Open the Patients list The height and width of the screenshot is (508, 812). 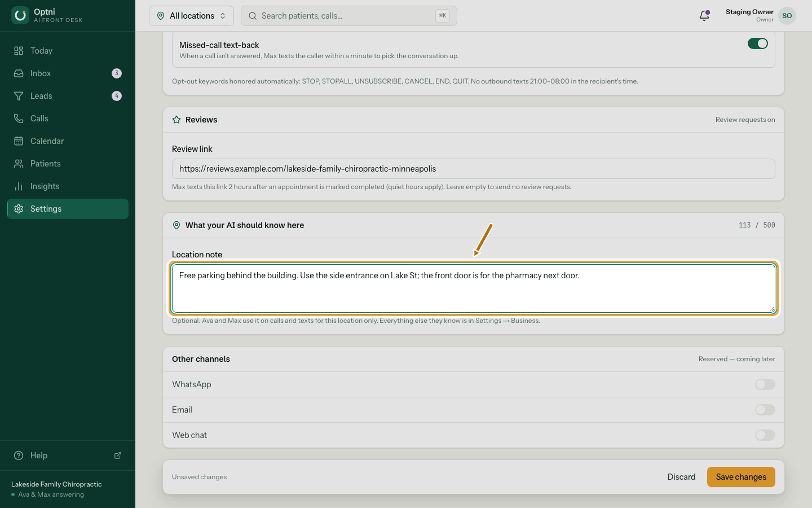click(68, 164)
